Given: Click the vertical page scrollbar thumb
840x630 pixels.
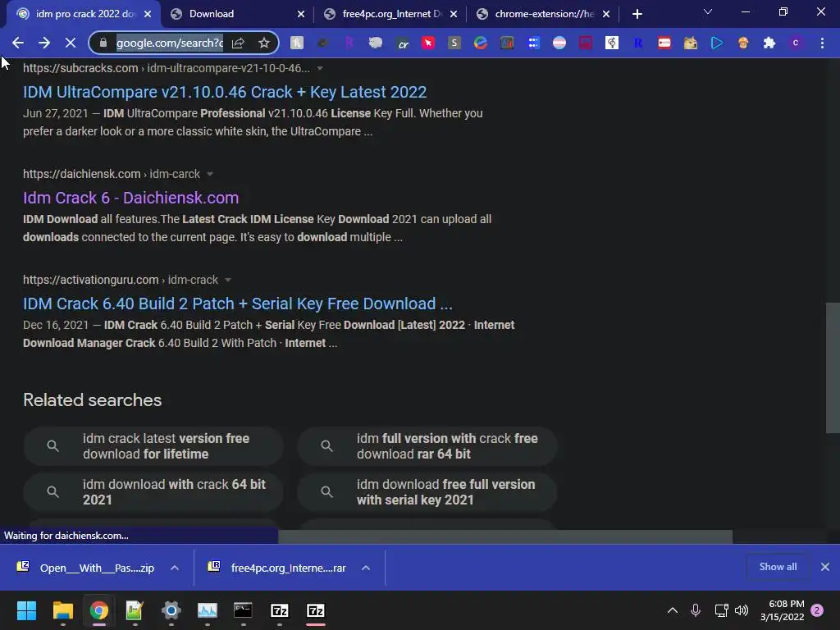Looking at the screenshot, I should coord(833,367).
